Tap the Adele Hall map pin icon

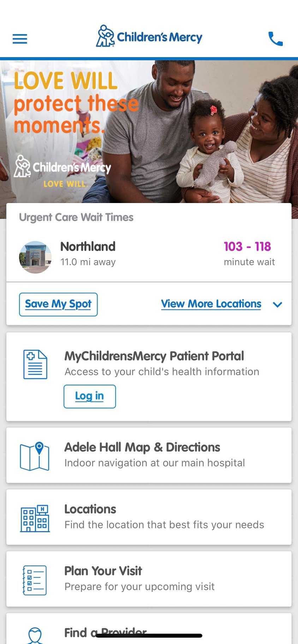[35, 456]
